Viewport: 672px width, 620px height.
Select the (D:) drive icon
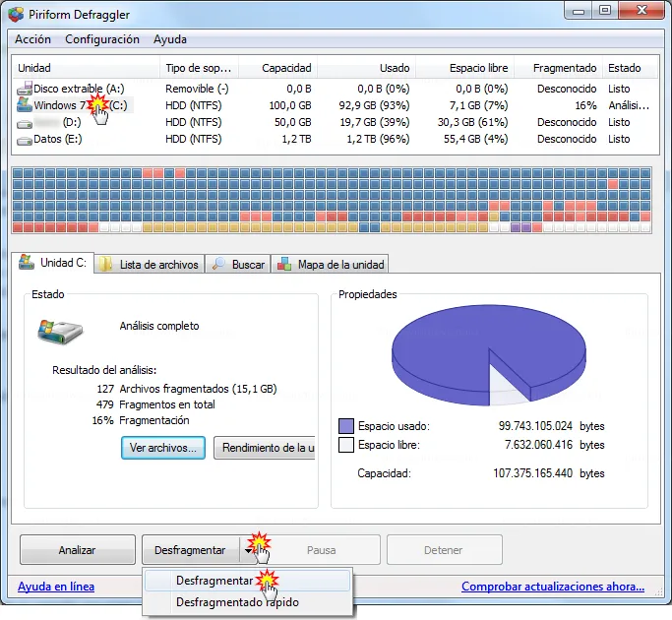tap(25, 124)
